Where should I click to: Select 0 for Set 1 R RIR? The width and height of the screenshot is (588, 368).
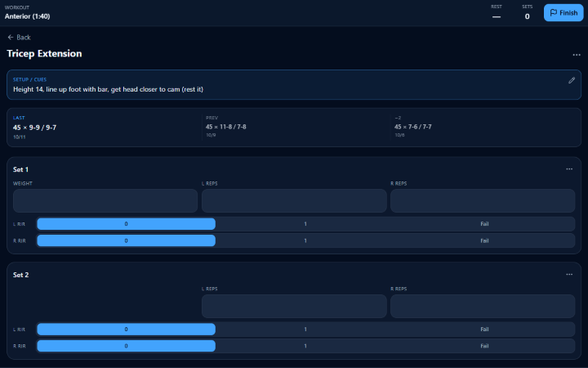click(x=126, y=240)
